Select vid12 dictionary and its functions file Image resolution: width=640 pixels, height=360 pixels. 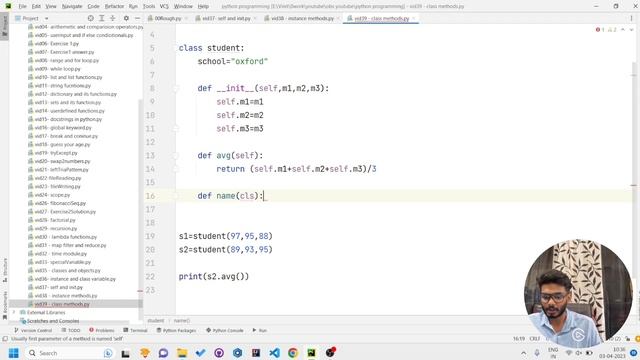click(76, 94)
